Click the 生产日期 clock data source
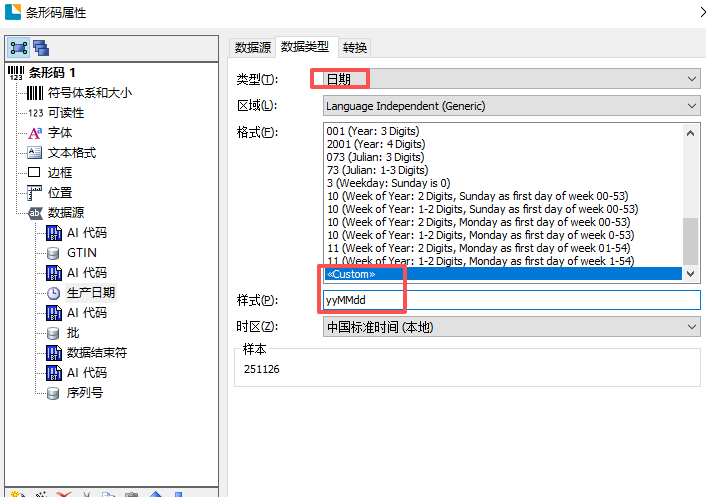 coord(90,293)
